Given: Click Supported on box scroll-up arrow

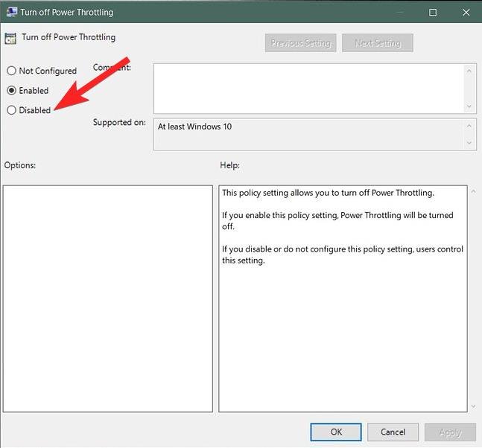Looking at the screenshot, I should tap(469, 126).
